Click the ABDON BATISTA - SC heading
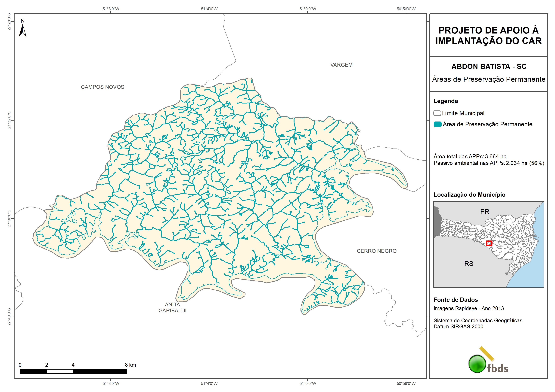 coord(489,66)
